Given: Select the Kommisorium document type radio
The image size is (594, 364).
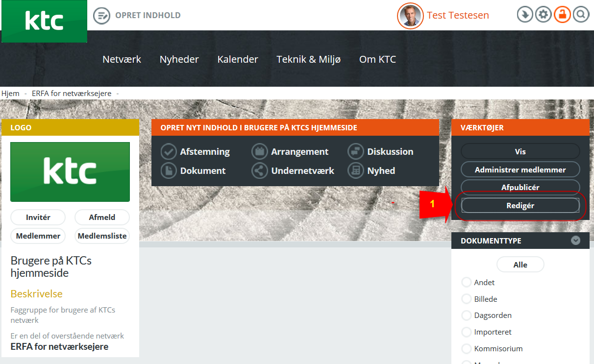Looking at the screenshot, I should [467, 349].
